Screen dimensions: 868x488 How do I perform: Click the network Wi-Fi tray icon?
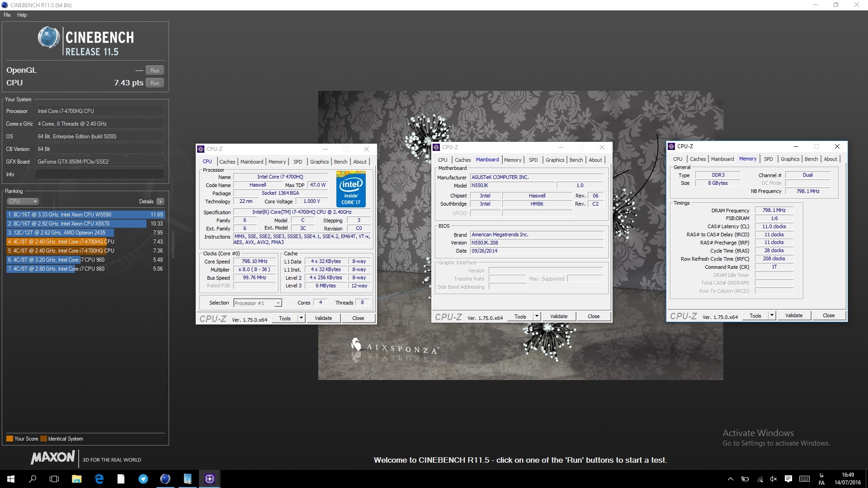[x=760, y=479]
